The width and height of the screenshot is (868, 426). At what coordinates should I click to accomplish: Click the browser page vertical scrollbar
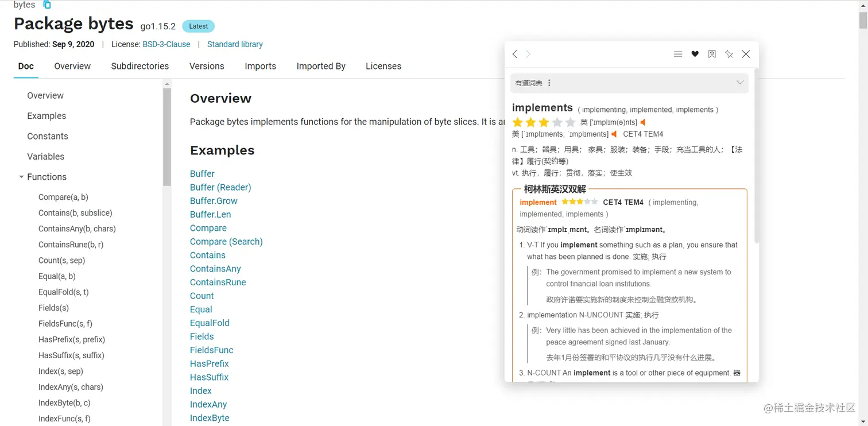tap(863, 21)
